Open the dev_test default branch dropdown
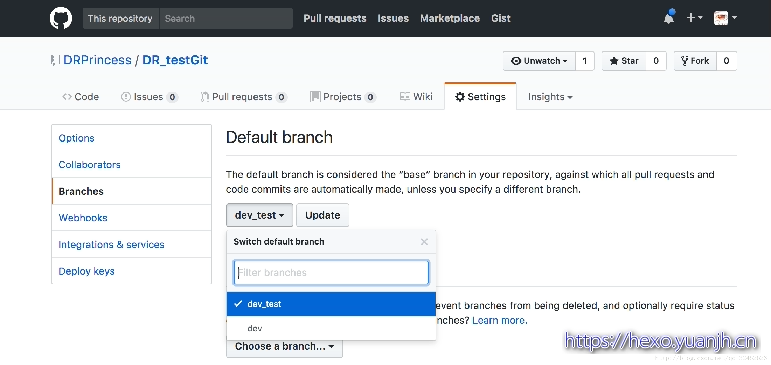 pyautogui.click(x=260, y=215)
